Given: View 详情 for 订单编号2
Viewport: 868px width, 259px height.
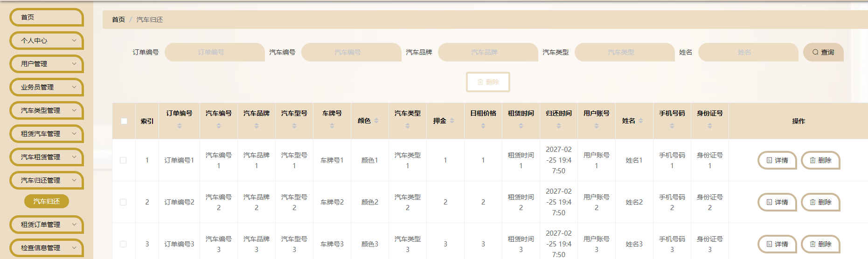Looking at the screenshot, I should pyautogui.click(x=777, y=202).
